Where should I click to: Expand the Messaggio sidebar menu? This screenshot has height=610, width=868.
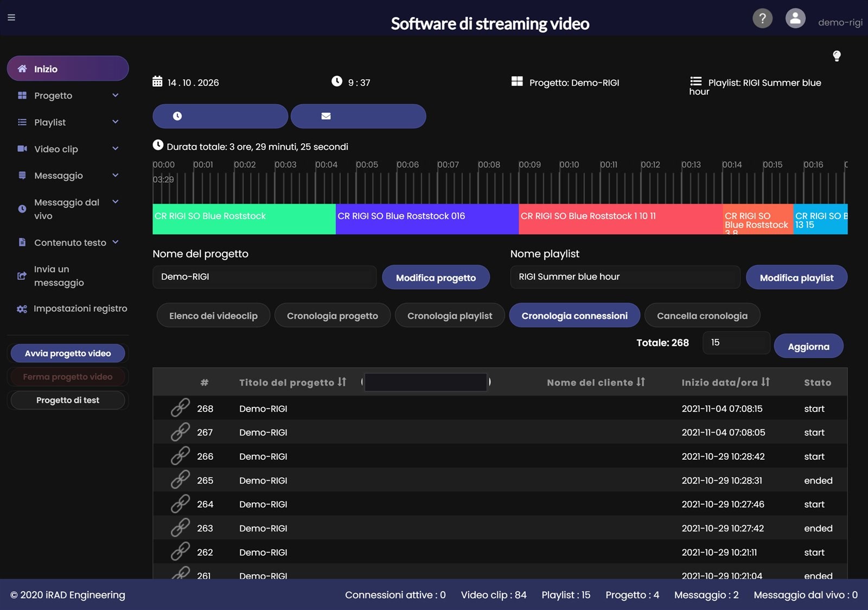point(68,175)
